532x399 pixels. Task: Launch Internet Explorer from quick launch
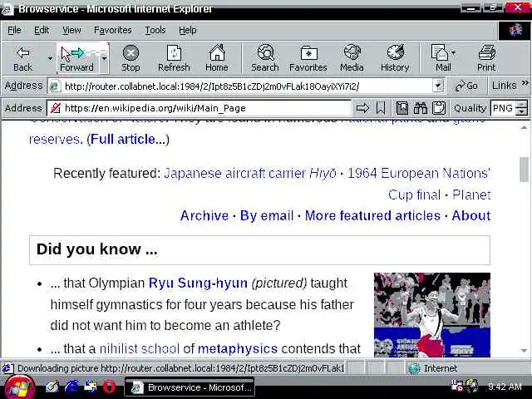pyautogui.click(x=71, y=387)
